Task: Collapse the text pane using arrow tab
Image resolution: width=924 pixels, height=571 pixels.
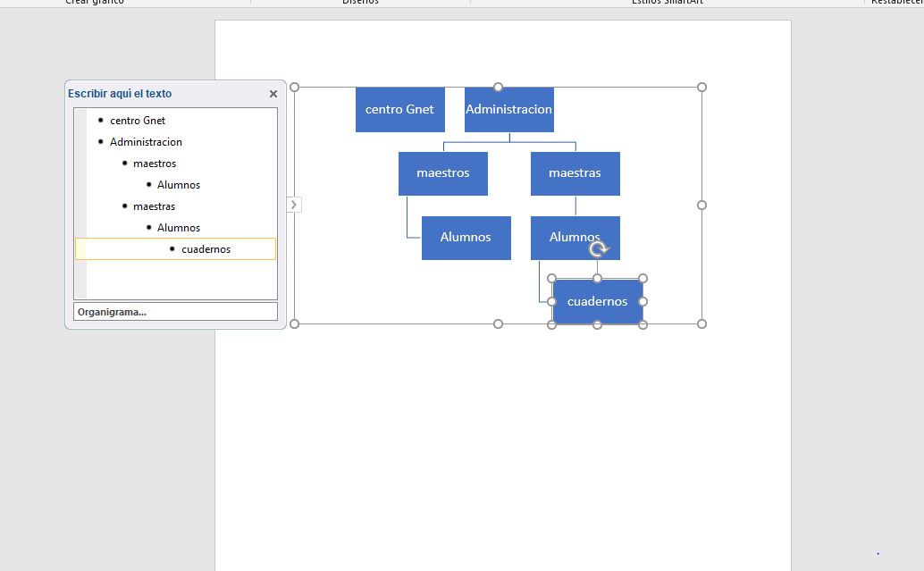Action: (x=294, y=206)
